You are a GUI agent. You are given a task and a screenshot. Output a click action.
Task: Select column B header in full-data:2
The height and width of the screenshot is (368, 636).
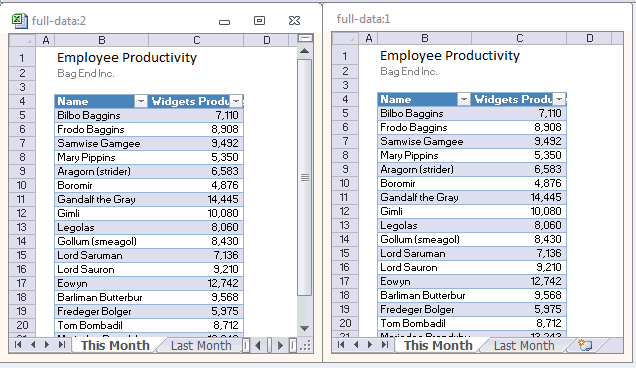[x=102, y=40]
